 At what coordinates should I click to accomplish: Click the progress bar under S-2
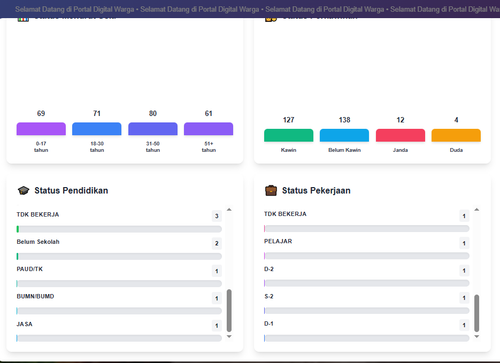[x=367, y=311]
